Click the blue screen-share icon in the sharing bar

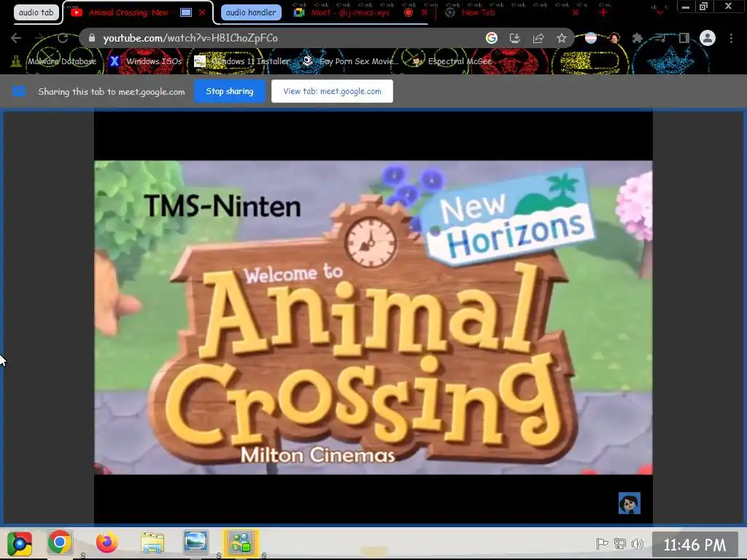tap(19, 91)
